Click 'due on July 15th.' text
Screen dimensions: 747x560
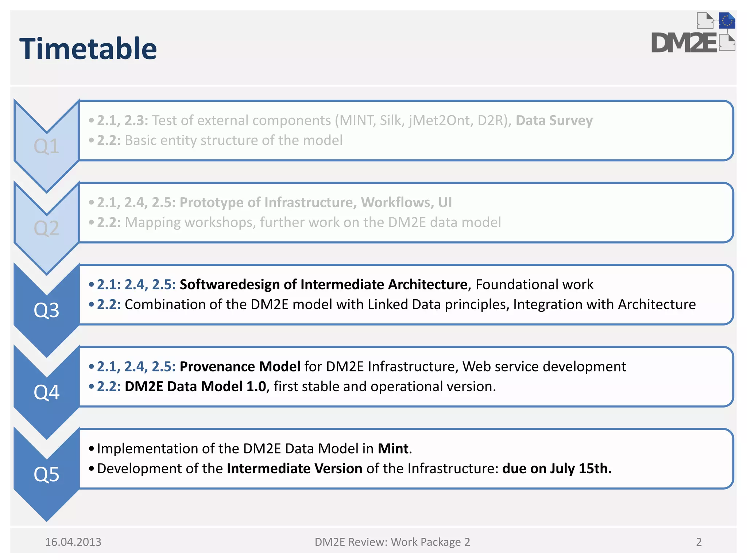click(557, 468)
